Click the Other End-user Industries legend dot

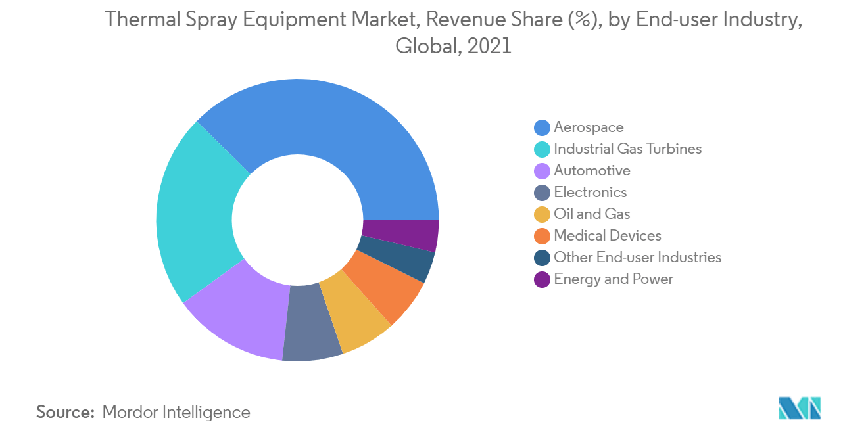tap(542, 258)
